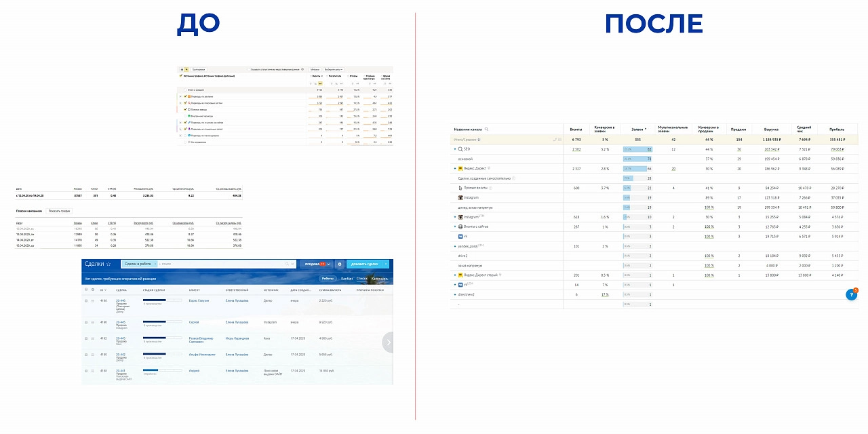Expand Переходы по рекламе with plus toggle
The height and width of the screenshot is (434, 868).
(180, 96)
